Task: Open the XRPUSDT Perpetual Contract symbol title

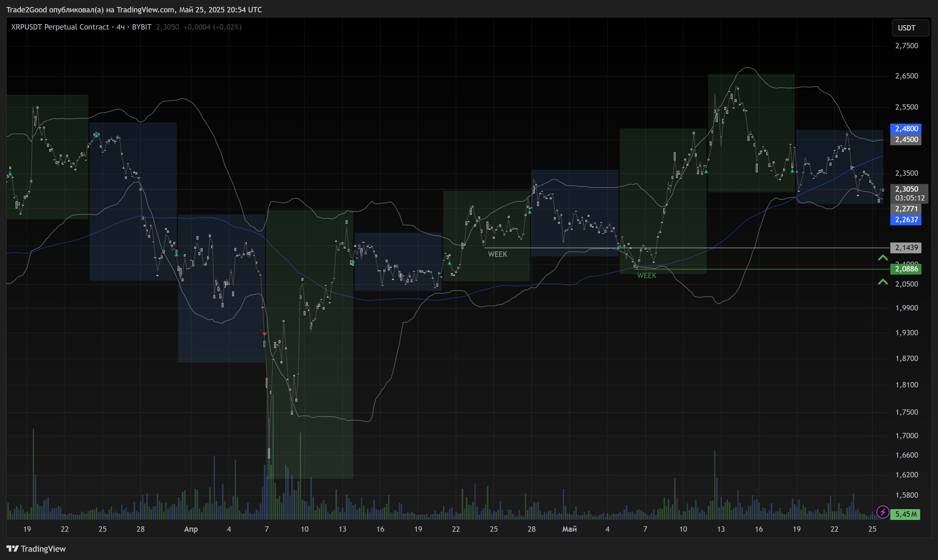Action: coord(60,27)
